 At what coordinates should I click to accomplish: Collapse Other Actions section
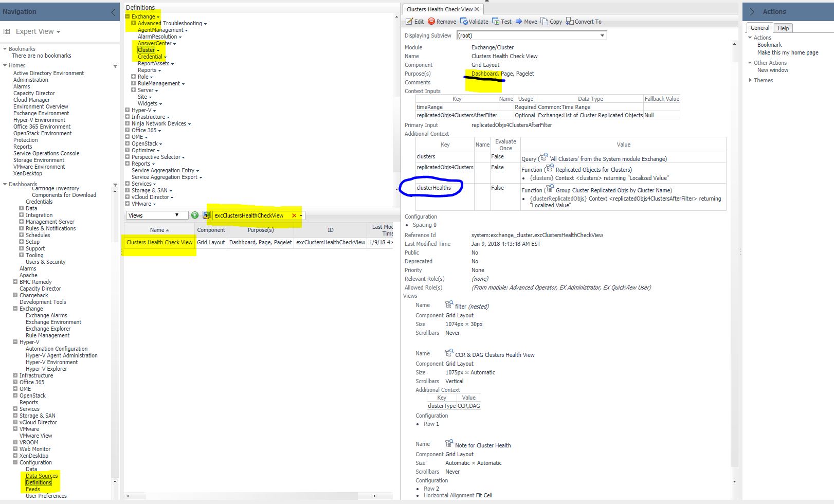tap(750, 63)
